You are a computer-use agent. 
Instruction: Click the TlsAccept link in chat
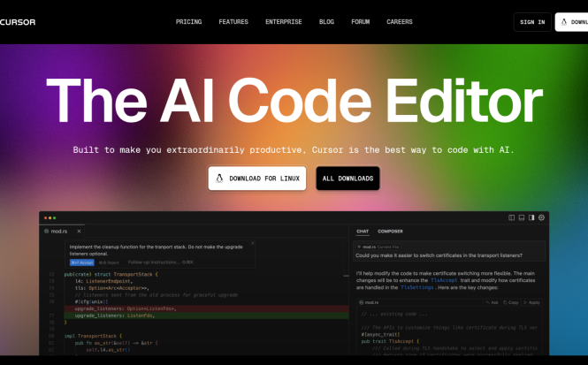(x=444, y=280)
